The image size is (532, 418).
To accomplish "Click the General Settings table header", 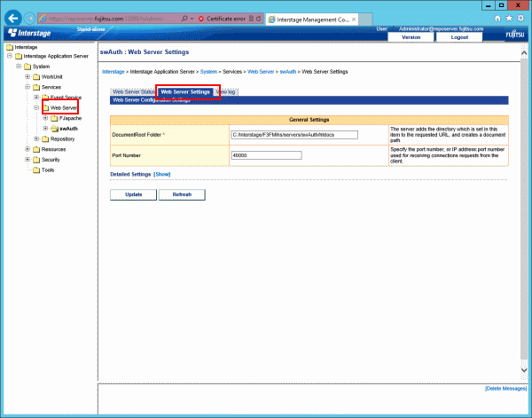I will (309, 120).
